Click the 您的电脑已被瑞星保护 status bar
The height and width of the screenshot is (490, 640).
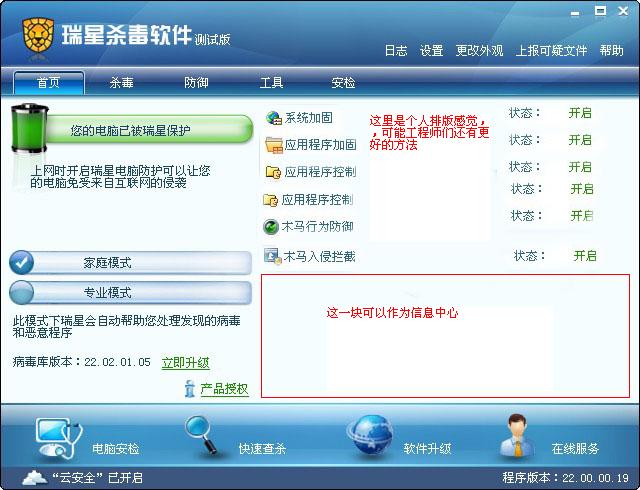149,130
